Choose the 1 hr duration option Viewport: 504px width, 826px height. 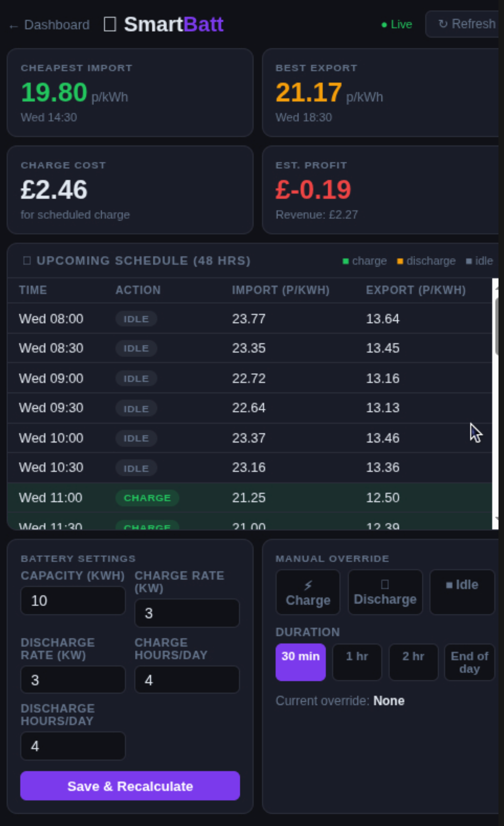point(357,662)
